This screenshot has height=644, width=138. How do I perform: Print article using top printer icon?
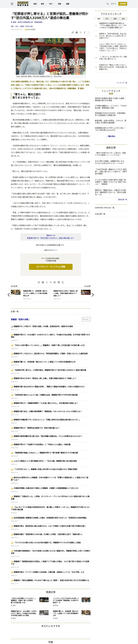click(x=77, y=33)
